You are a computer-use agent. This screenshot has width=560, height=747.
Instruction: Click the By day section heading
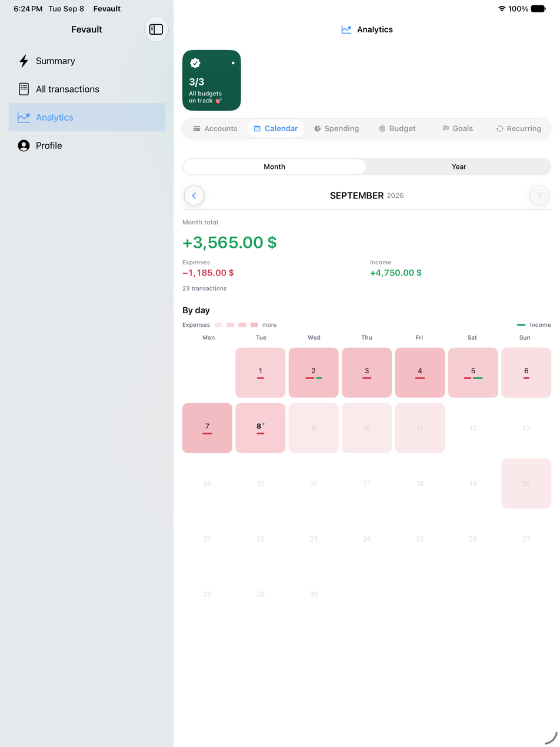196,310
